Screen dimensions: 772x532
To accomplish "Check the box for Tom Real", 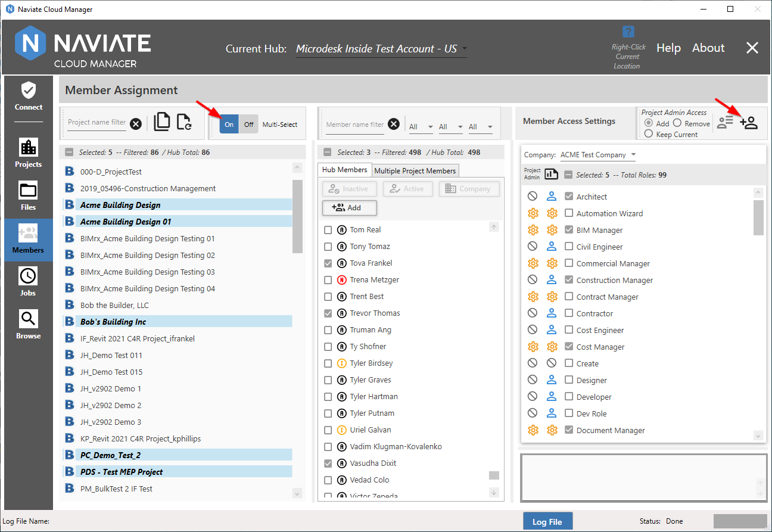I will tap(328, 230).
